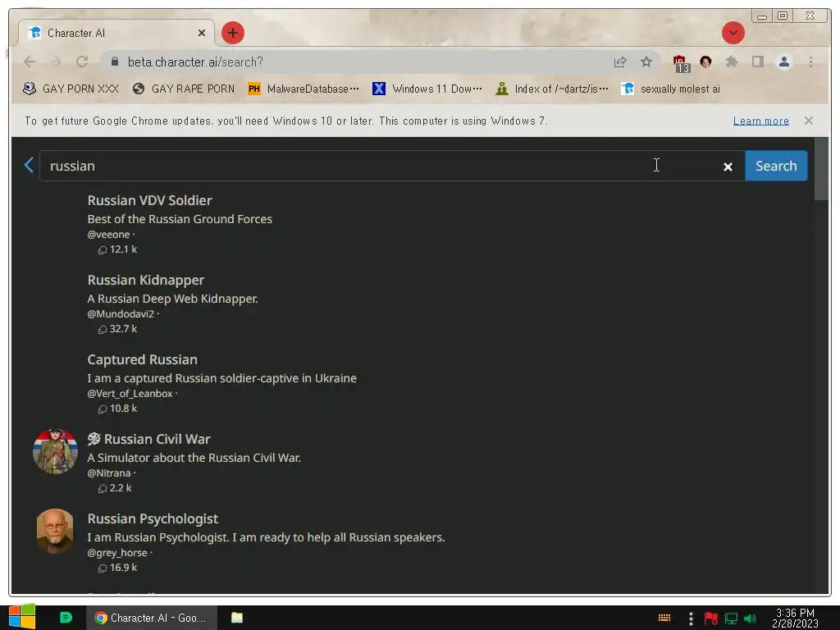Viewport: 840px width, 630px height.
Task: Click the padlock site info icon
Action: (115, 62)
